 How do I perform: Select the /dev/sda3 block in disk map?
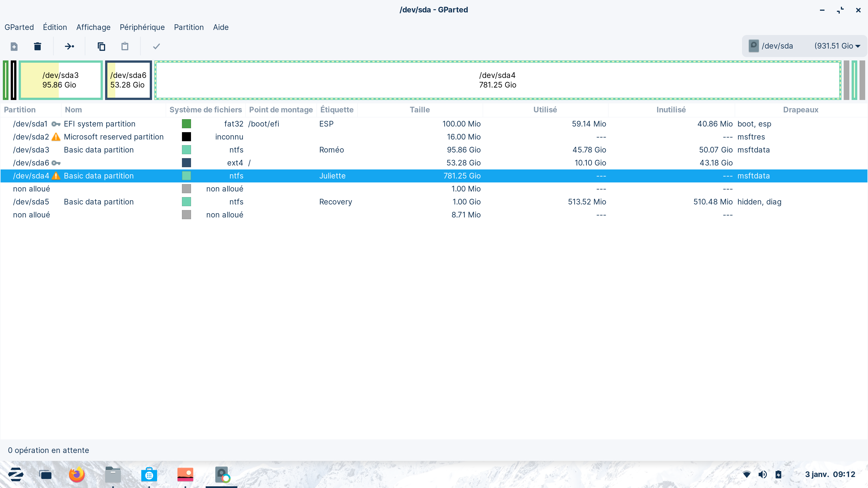click(x=61, y=80)
